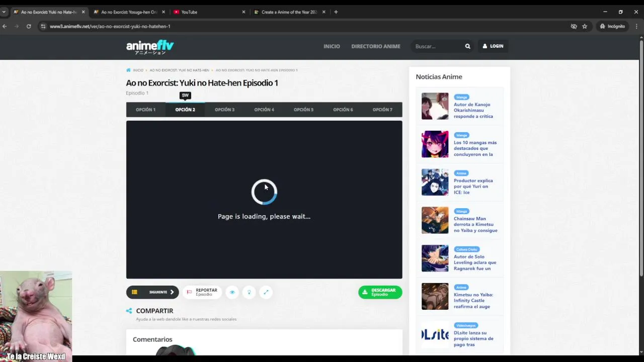Click INICIO breadcrumb link

tap(138, 70)
